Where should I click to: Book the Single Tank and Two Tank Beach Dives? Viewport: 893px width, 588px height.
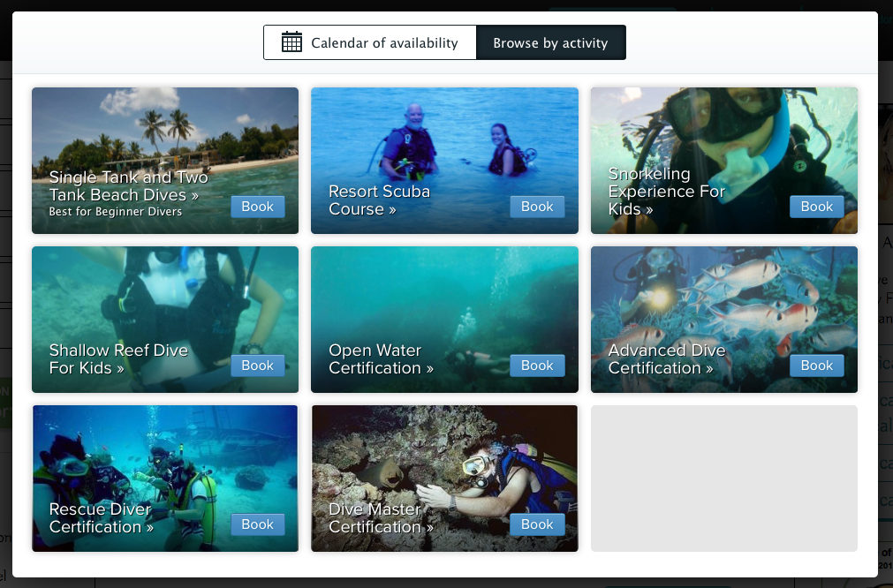click(257, 206)
